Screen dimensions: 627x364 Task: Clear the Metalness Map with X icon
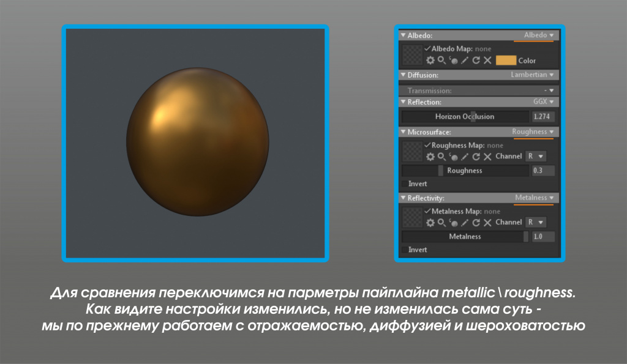[487, 223]
